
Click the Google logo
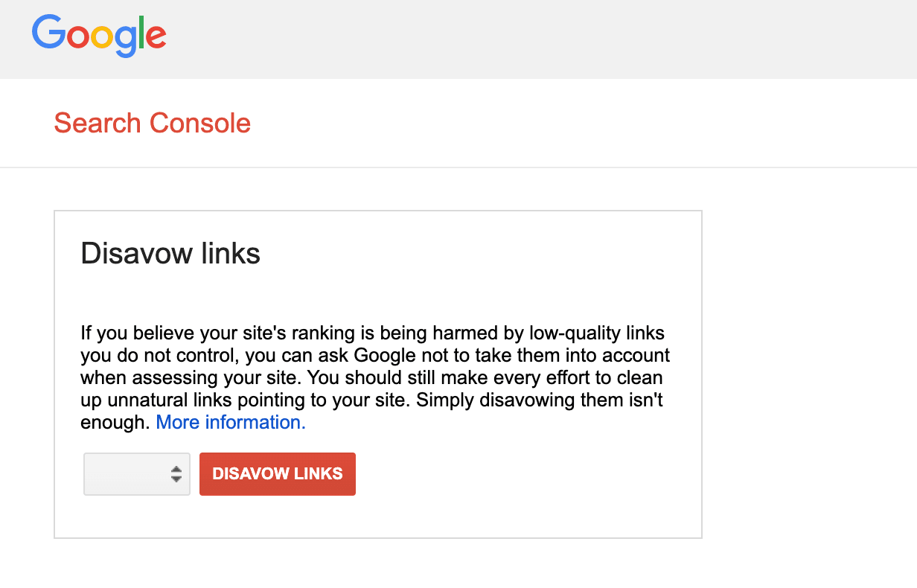(x=99, y=36)
